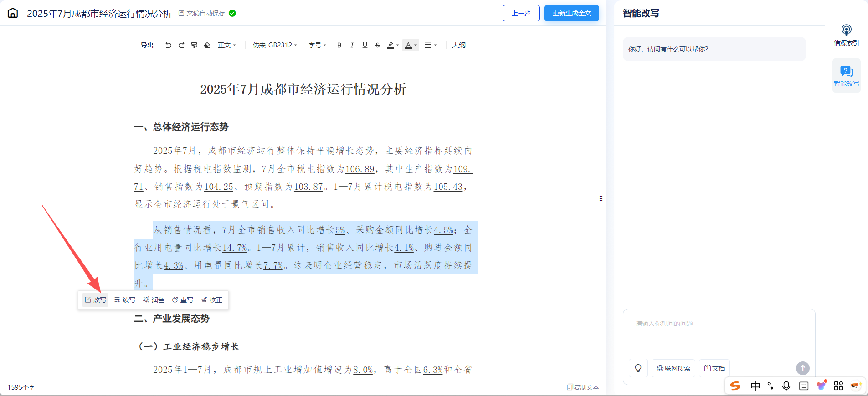Open the 正文 paragraph style dropdown
This screenshot has width=868, height=396.
(226, 45)
